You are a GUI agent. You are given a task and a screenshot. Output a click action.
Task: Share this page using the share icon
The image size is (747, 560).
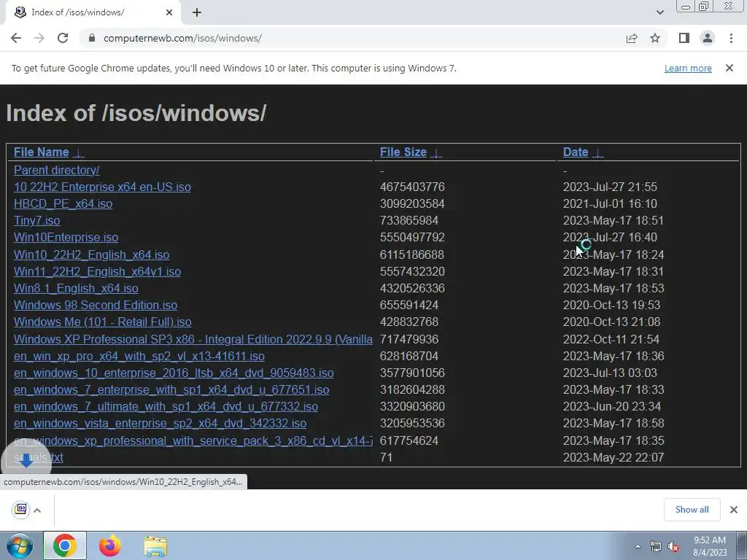coord(632,38)
